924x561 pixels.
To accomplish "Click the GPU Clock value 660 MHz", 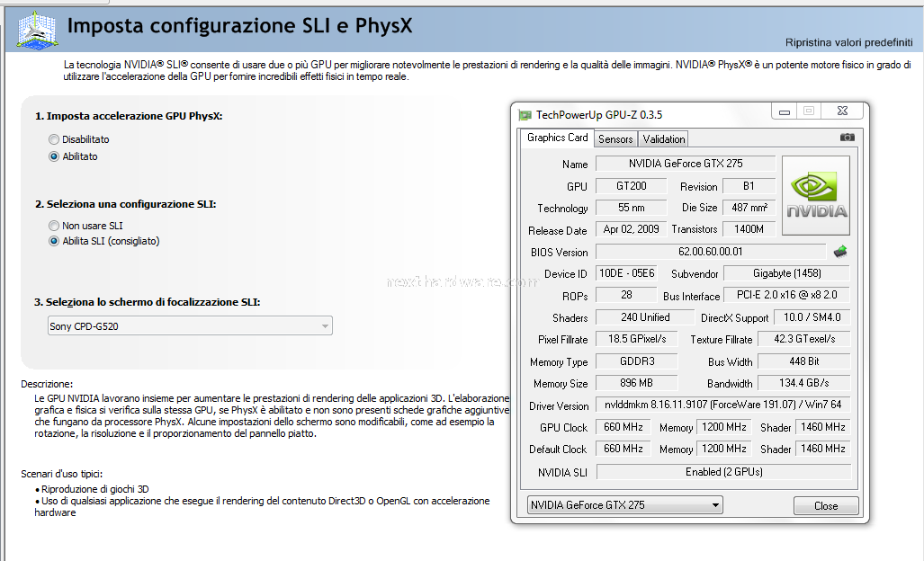I will 623,427.
